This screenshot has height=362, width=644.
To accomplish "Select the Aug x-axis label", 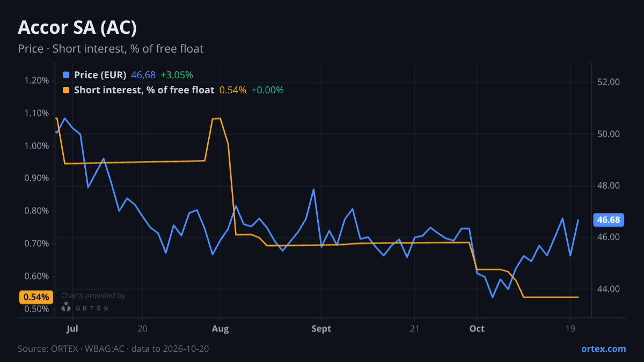I will coord(221,328).
